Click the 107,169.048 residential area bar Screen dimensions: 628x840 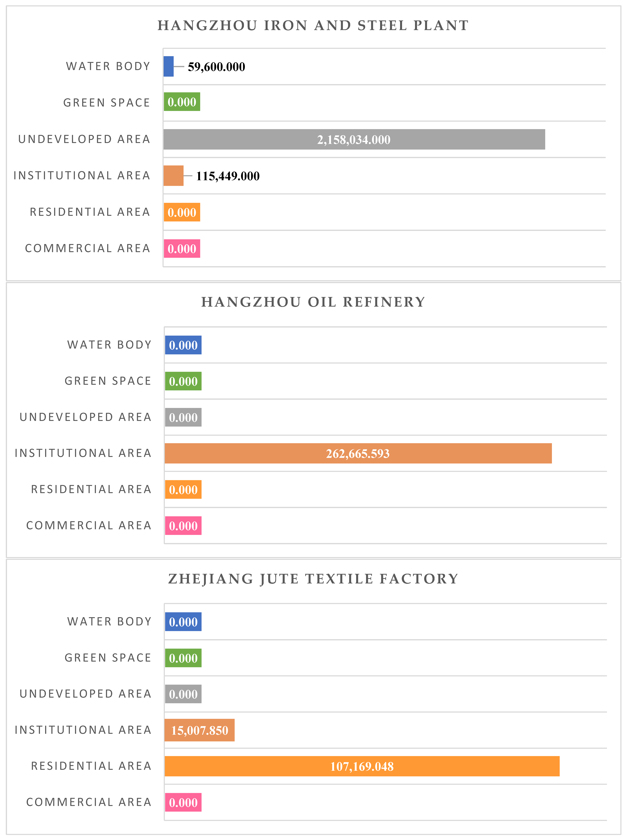(x=362, y=766)
